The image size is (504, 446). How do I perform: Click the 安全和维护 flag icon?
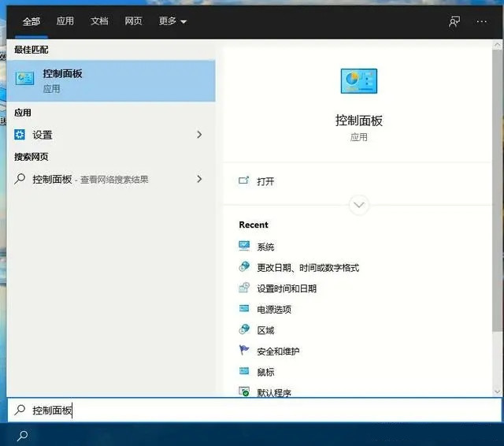tap(244, 350)
